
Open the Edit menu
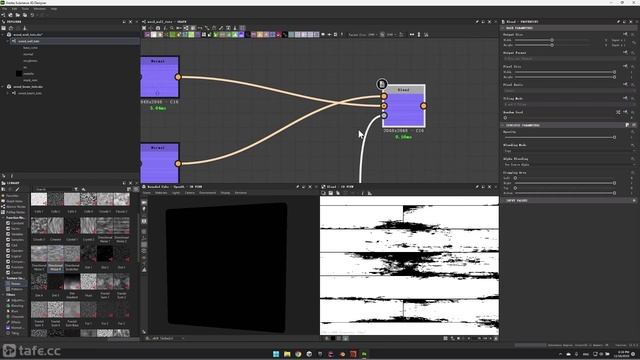pyautogui.click(x=14, y=9)
